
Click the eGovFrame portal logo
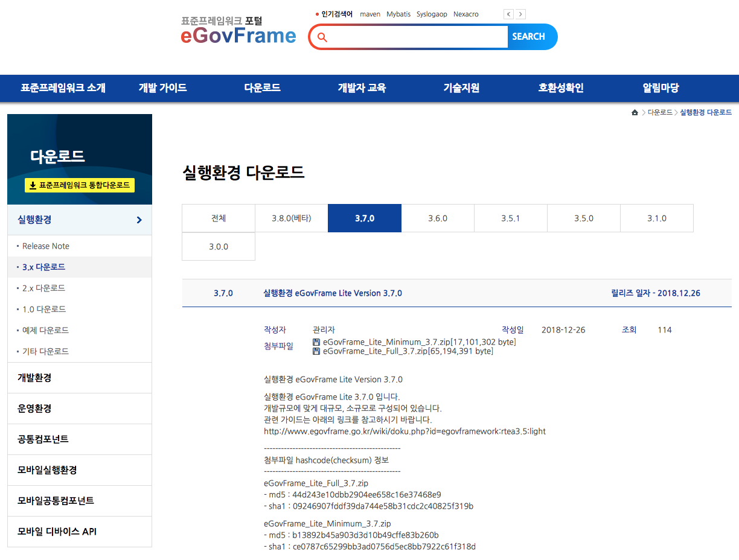[x=238, y=31]
